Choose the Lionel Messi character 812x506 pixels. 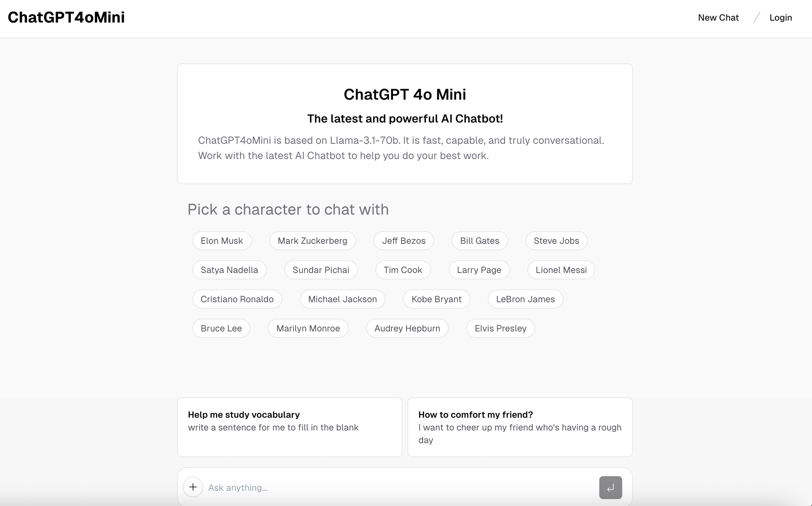pyautogui.click(x=561, y=270)
